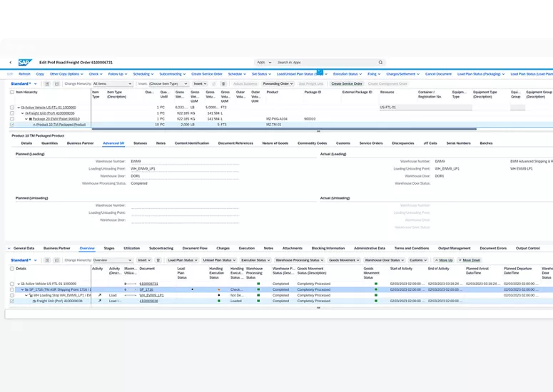The image size is (553, 392).
Task: Collapse the Freight Unit (Prof) 4100009036 node
Action: tap(22, 113)
